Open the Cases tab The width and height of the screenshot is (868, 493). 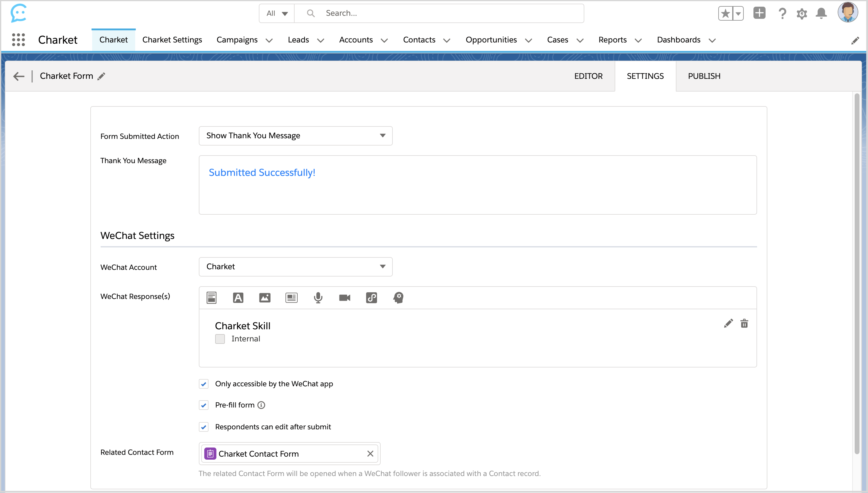click(x=557, y=40)
